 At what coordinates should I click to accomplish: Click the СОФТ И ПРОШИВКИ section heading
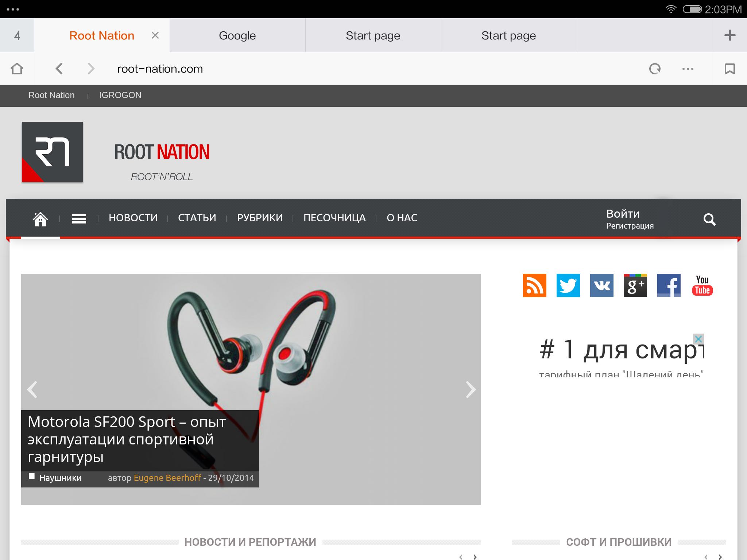[x=619, y=542]
